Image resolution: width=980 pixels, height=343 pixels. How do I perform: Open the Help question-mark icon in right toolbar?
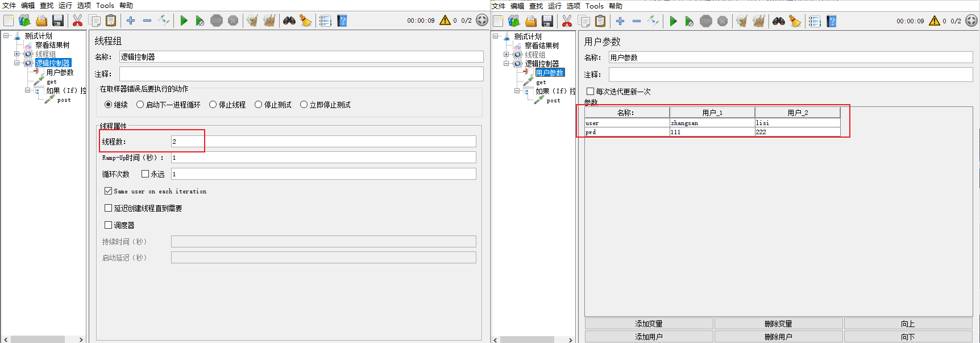[x=832, y=22]
